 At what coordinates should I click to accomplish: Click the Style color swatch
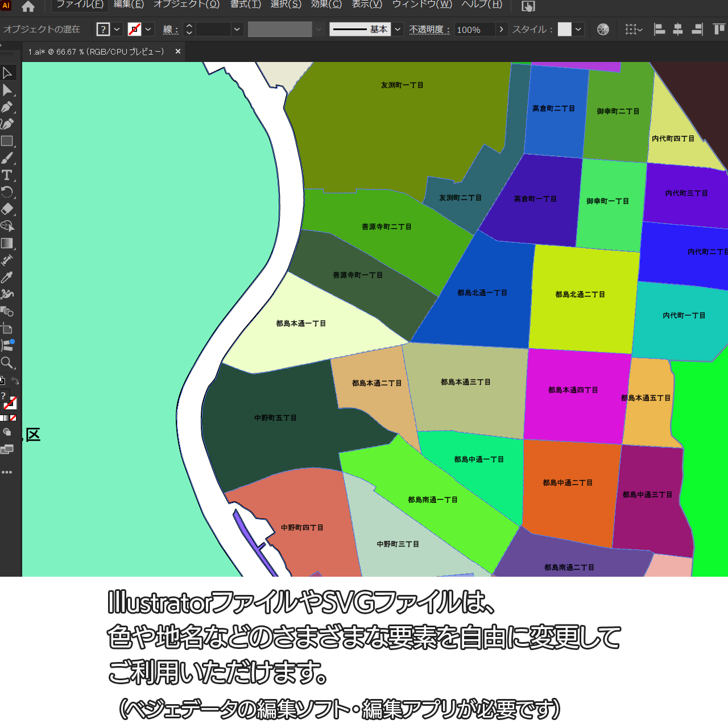[564, 30]
